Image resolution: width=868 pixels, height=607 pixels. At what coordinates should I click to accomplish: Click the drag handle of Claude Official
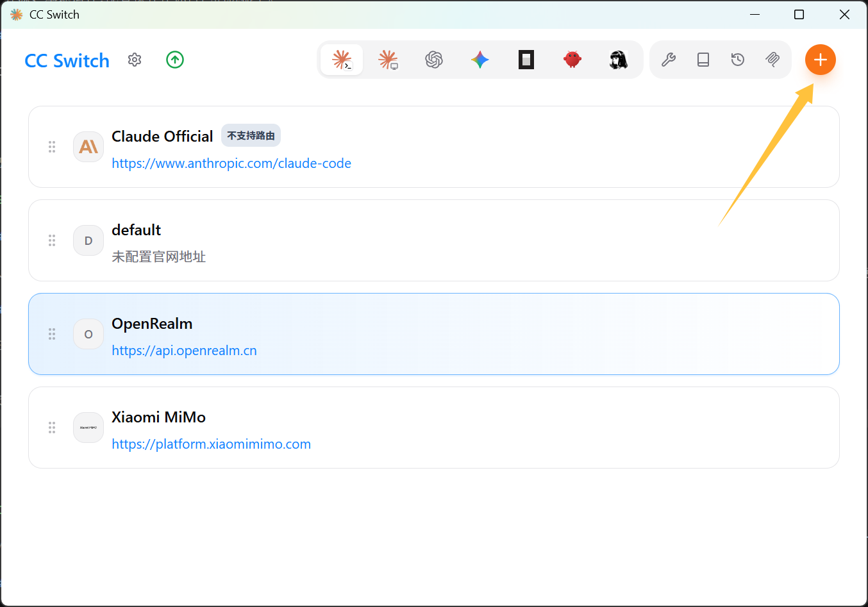[x=52, y=147]
